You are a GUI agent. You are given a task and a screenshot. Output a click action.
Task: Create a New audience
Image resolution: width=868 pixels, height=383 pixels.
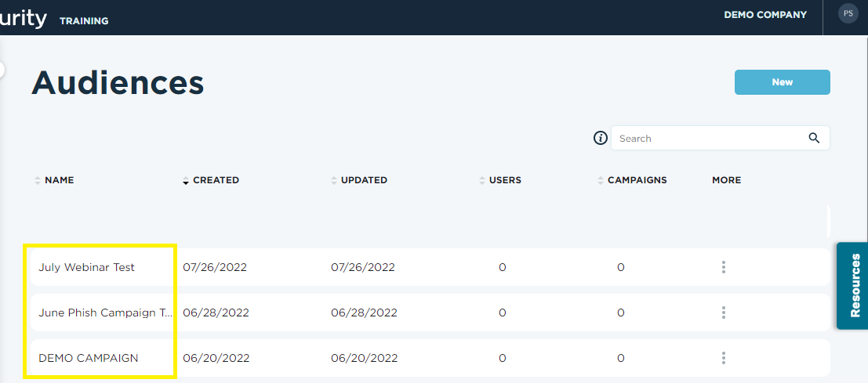tap(783, 82)
